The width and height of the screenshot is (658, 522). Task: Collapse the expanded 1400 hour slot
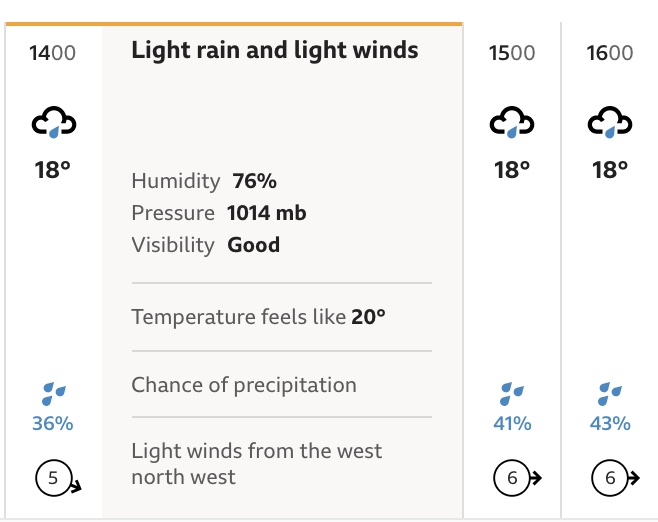53,271
